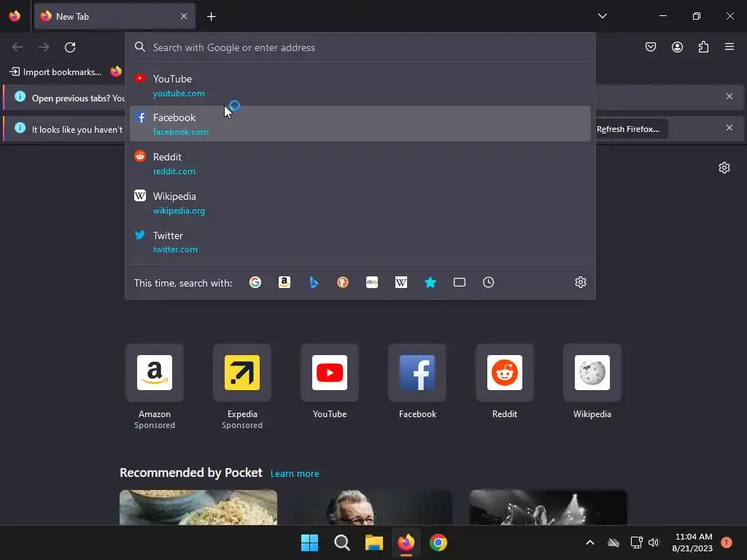Search history using the clock icon
The height and width of the screenshot is (560, 747).
point(488,282)
